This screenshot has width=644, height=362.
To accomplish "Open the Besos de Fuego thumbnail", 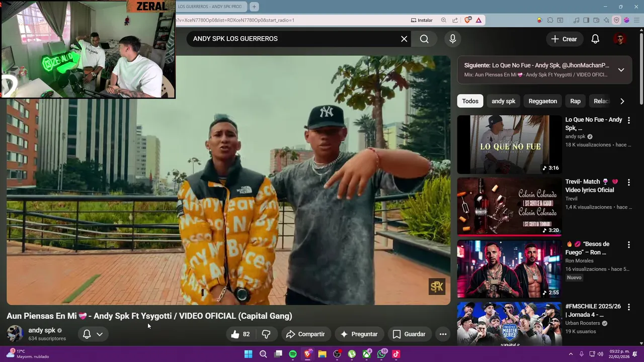I will [509, 269].
